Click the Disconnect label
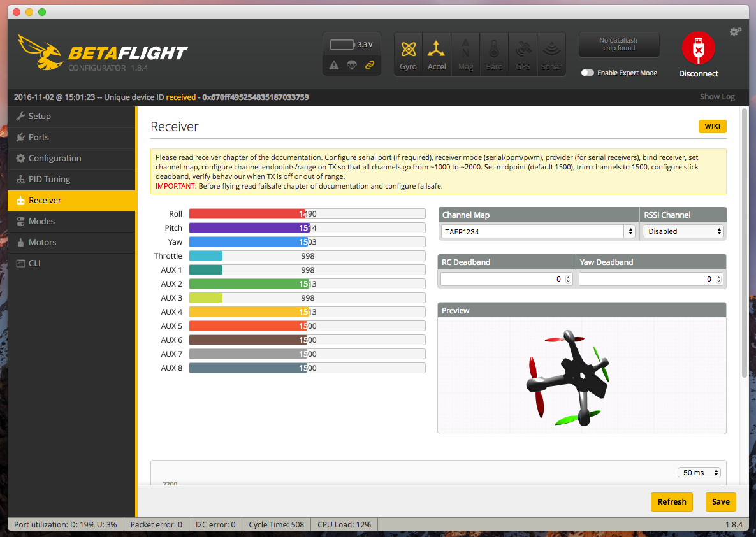This screenshot has height=537, width=756. (x=698, y=74)
